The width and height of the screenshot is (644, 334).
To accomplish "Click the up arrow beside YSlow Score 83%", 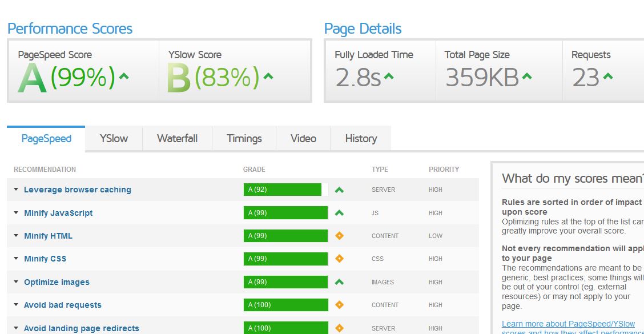I will 268,76.
